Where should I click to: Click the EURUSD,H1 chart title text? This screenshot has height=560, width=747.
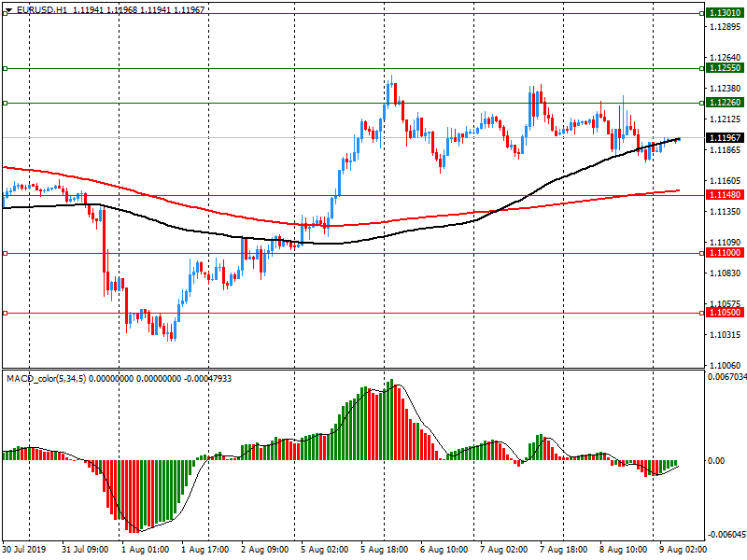coord(42,9)
